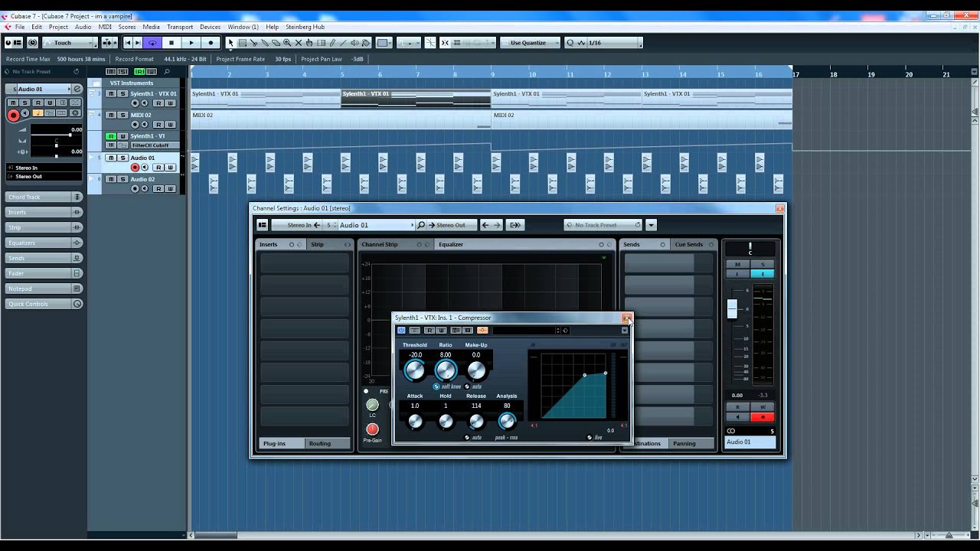Open the Touch automation mode dropdown
980x551 pixels.
(70, 43)
